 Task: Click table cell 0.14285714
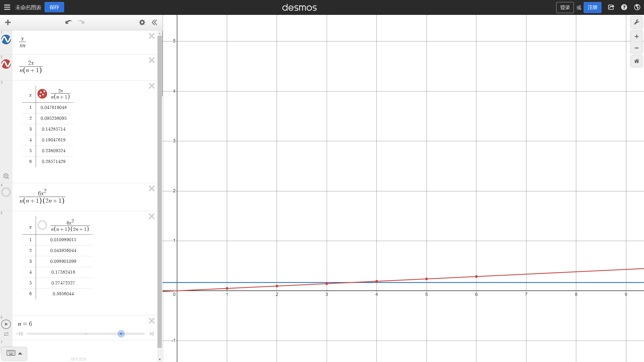(54, 129)
